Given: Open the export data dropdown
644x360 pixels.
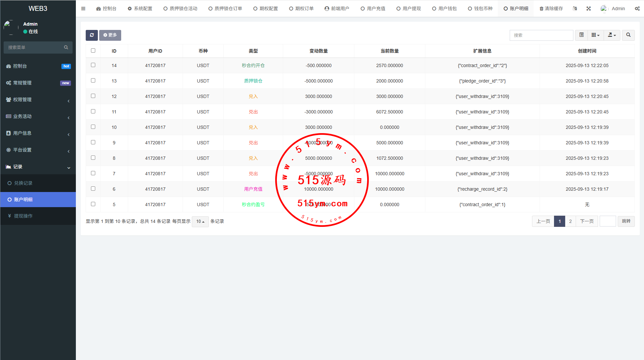Looking at the screenshot, I should click(611, 35).
